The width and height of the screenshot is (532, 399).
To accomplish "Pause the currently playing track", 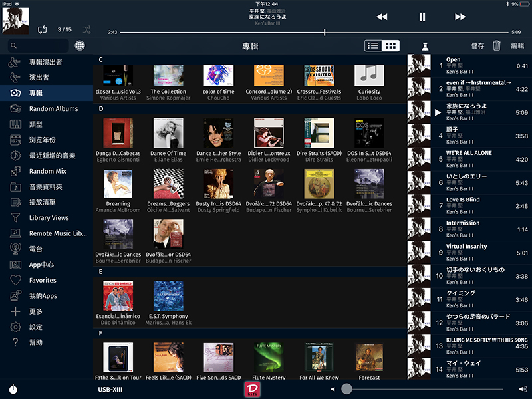I will [x=422, y=17].
